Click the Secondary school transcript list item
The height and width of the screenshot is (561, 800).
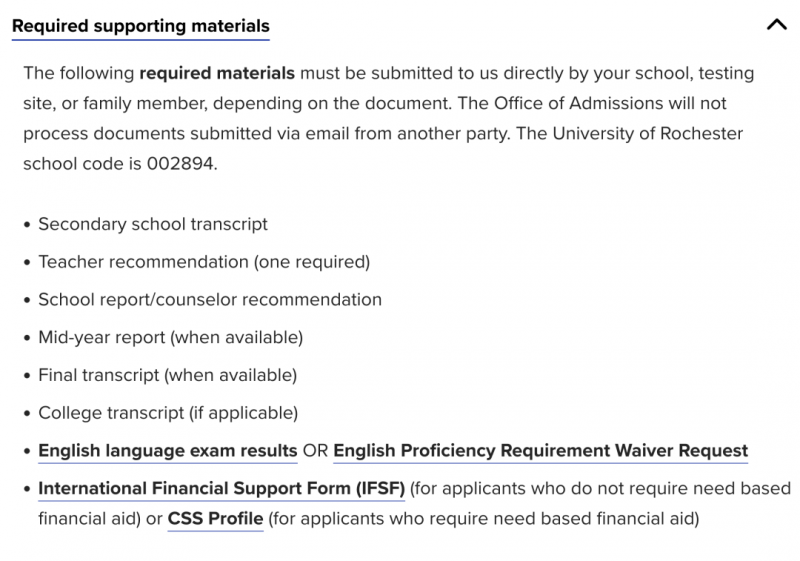pyautogui.click(x=153, y=224)
